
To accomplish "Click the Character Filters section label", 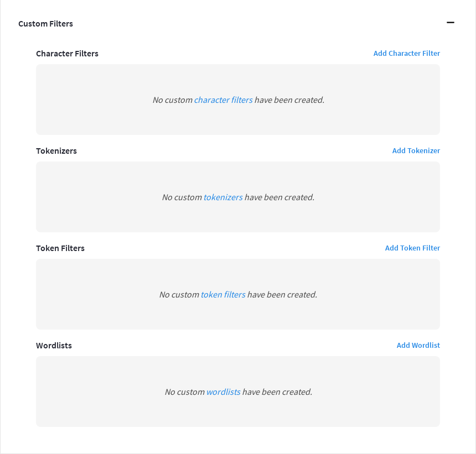I will 67,53.
